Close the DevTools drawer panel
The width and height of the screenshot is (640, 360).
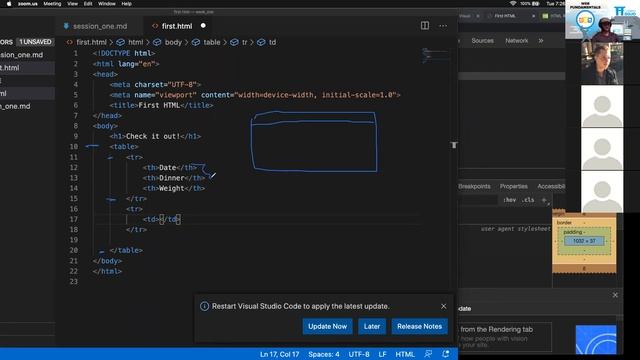coord(615,295)
